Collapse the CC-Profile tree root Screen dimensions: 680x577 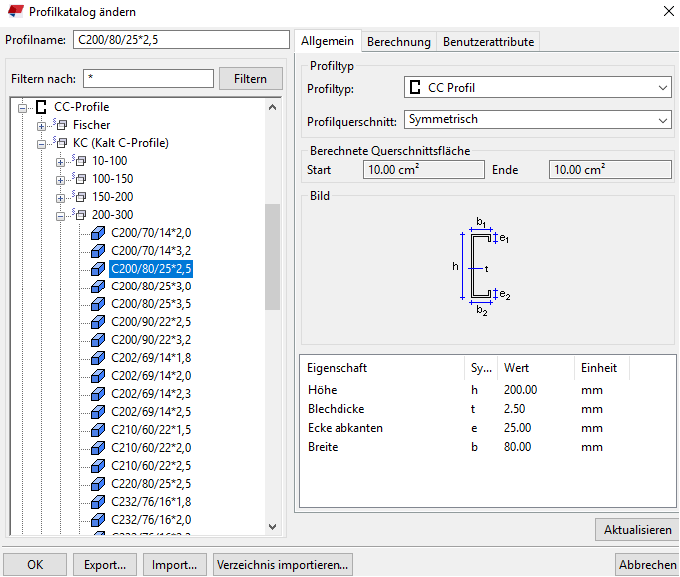23,108
